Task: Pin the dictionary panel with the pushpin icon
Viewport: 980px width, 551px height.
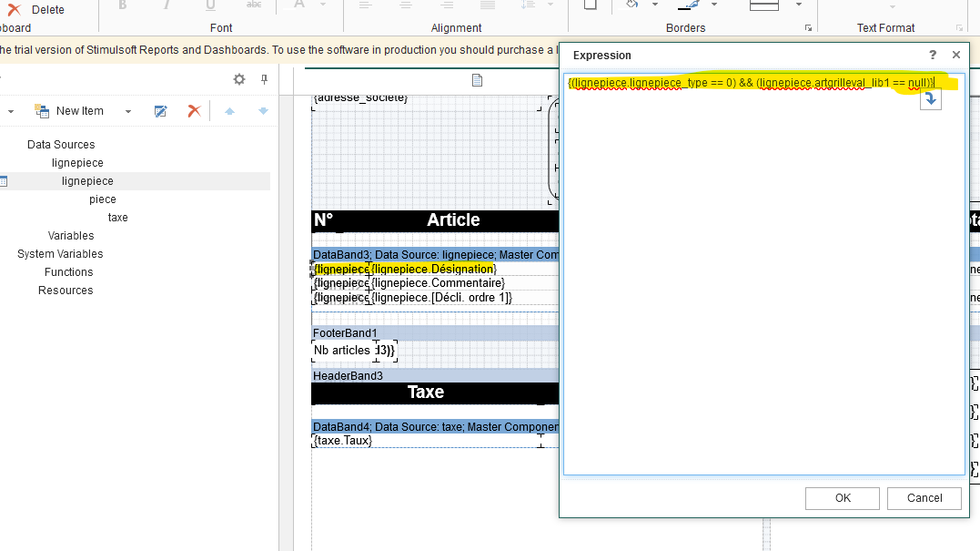Action: (x=265, y=79)
